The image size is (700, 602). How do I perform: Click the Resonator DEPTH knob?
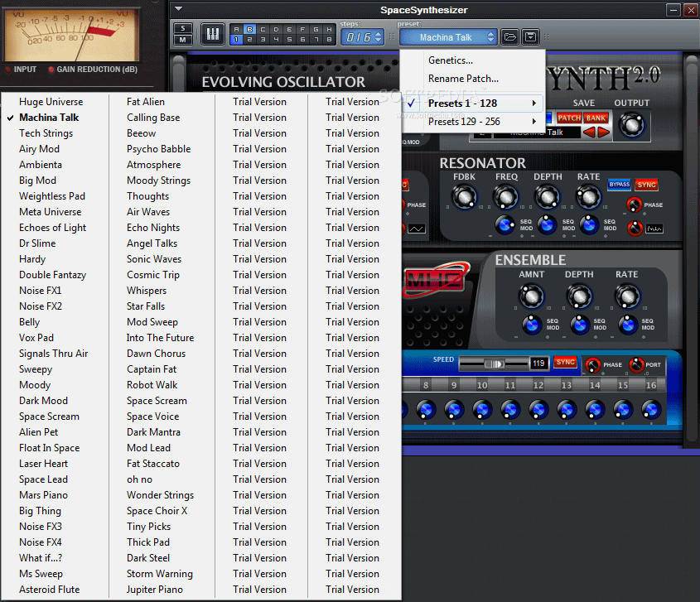[x=548, y=197]
